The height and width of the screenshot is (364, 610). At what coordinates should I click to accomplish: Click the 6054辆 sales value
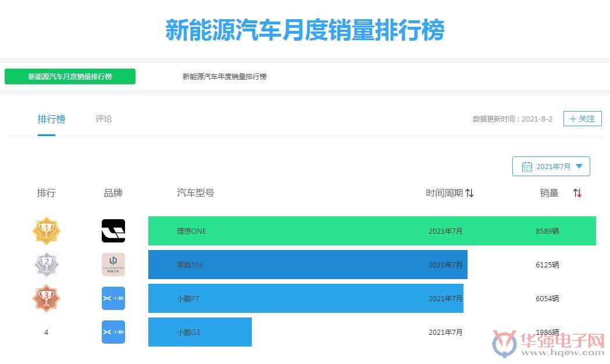(x=547, y=299)
